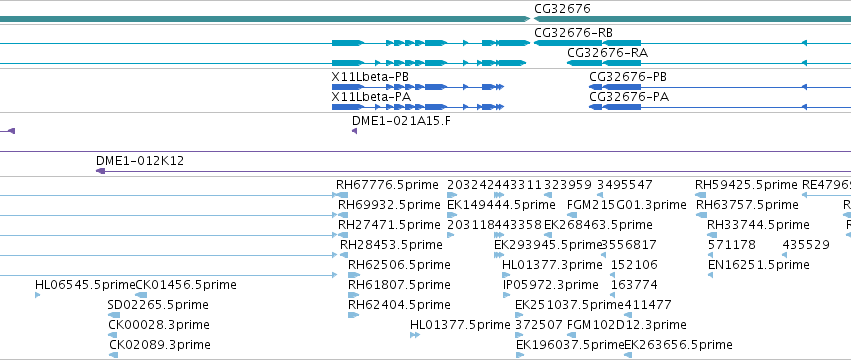Click feature number 571178
The image size is (851, 360).
pyautogui.click(x=732, y=245)
